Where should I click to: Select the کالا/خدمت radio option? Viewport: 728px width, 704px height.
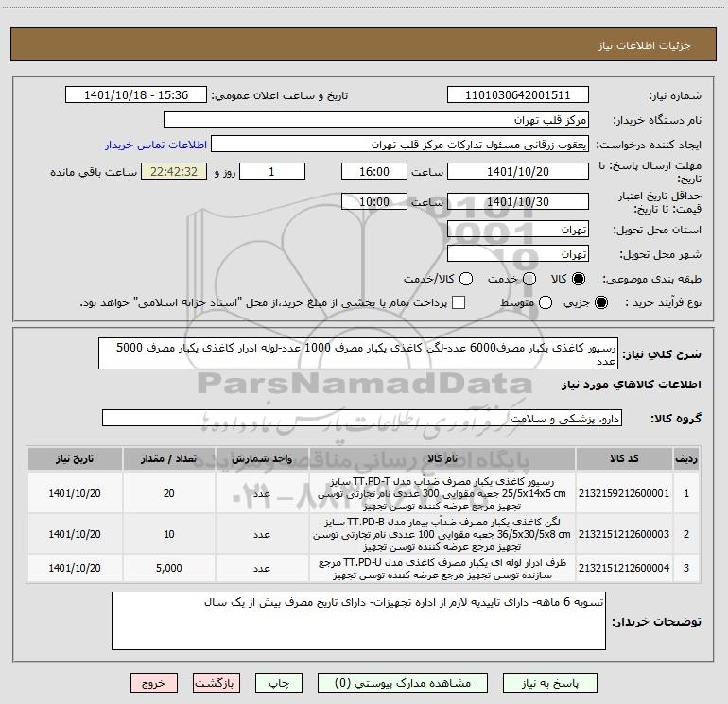tap(466, 279)
